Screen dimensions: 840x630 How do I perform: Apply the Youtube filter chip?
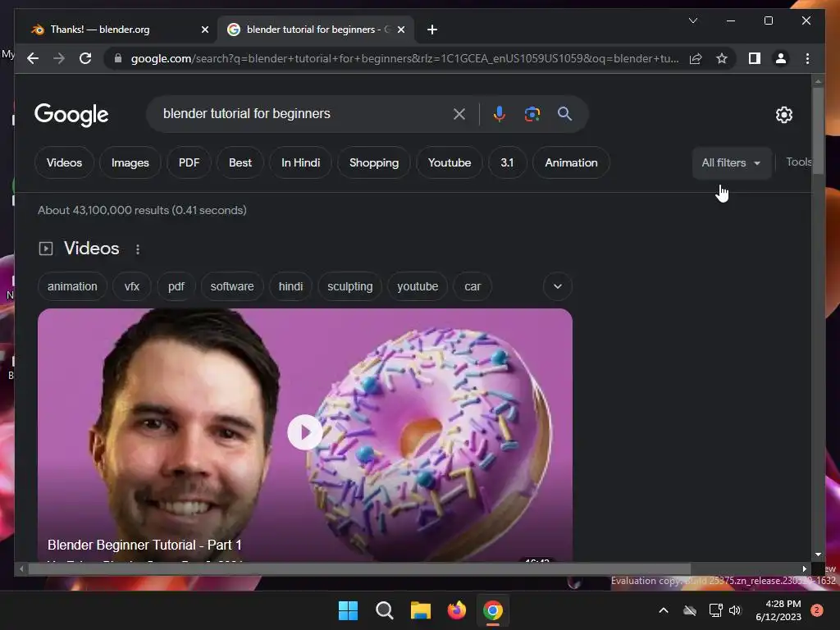450,162
